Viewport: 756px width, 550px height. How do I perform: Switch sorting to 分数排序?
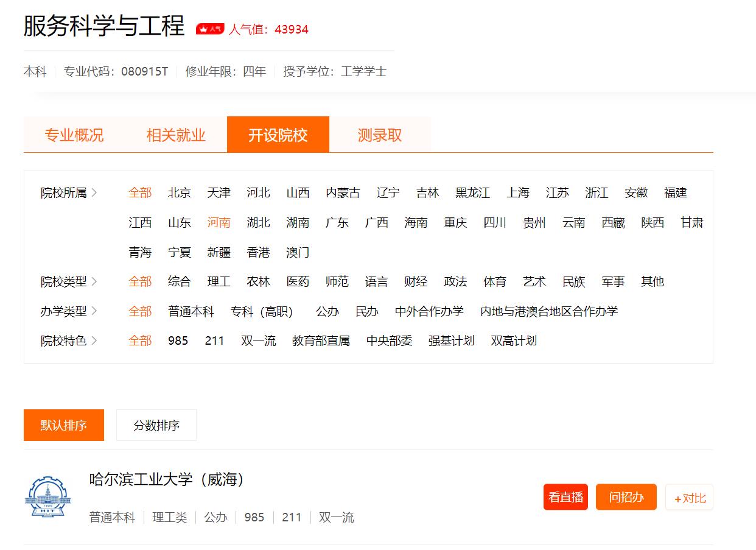coord(156,425)
